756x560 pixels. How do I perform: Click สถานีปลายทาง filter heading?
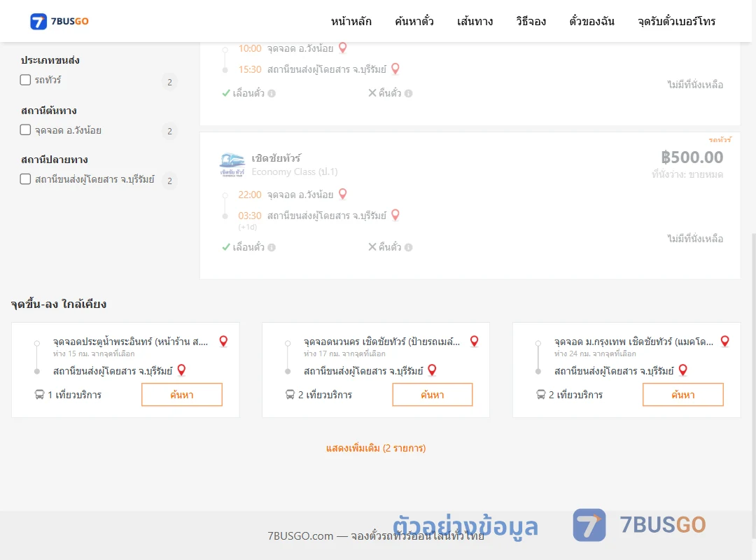55,160
